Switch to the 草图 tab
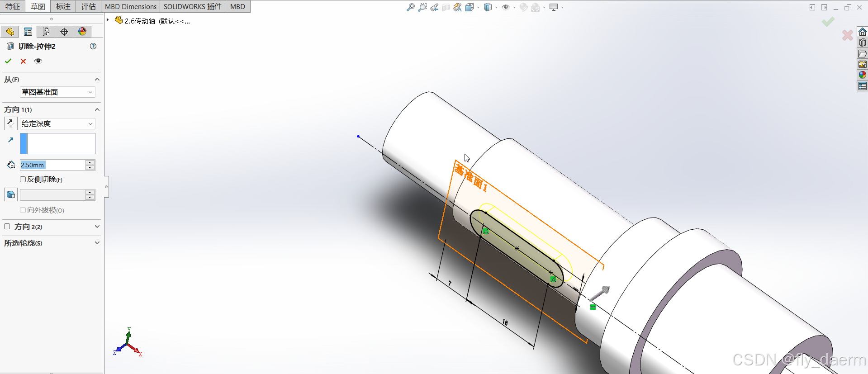Image resolution: width=868 pixels, height=374 pixels. point(38,6)
